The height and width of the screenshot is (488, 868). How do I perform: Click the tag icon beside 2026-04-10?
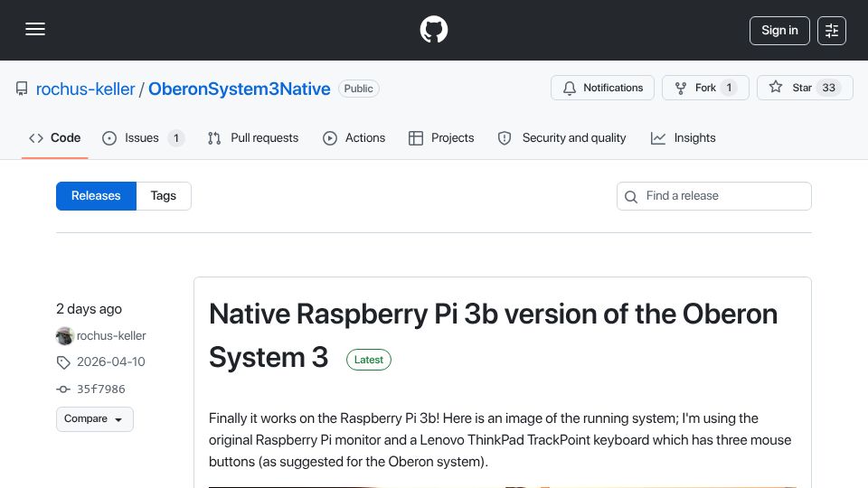tap(63, 362)
